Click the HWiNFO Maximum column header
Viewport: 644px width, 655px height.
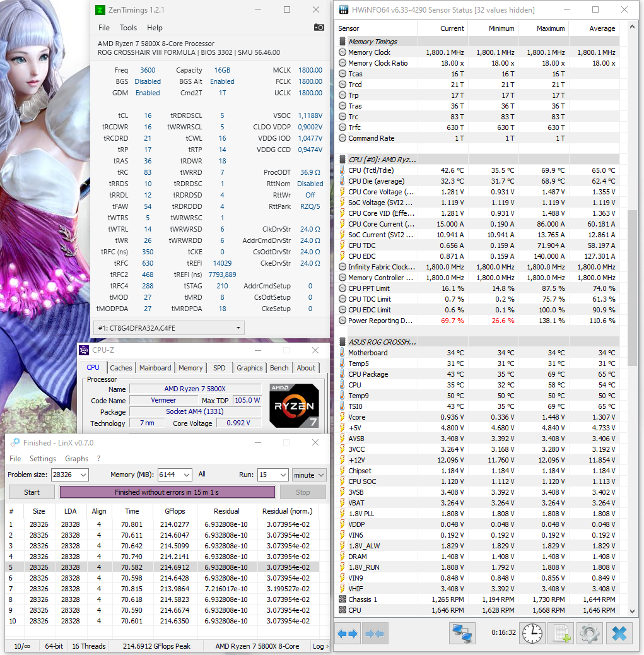pyautogui.click(x=543, y=28)
